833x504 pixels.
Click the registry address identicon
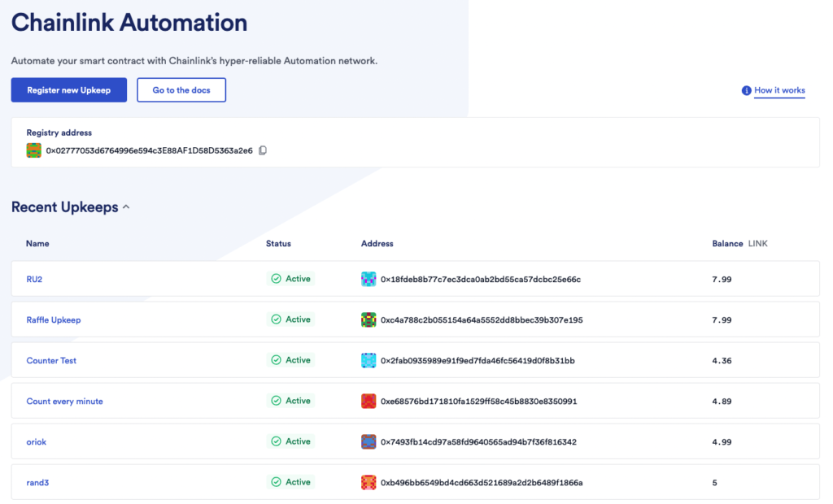(x=34, y=150)
